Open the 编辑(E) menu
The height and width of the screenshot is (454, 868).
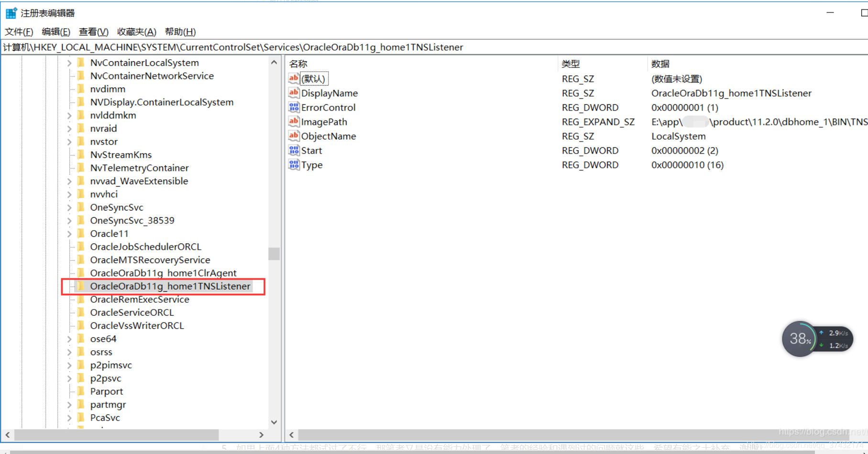56,32
